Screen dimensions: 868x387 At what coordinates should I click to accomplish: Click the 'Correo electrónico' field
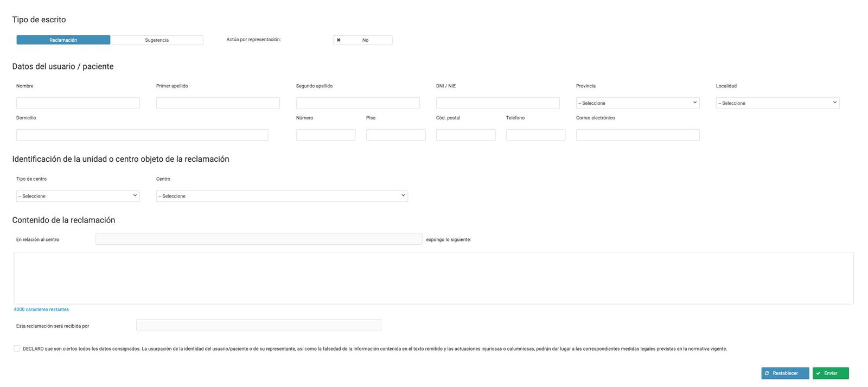click(637, 135)
